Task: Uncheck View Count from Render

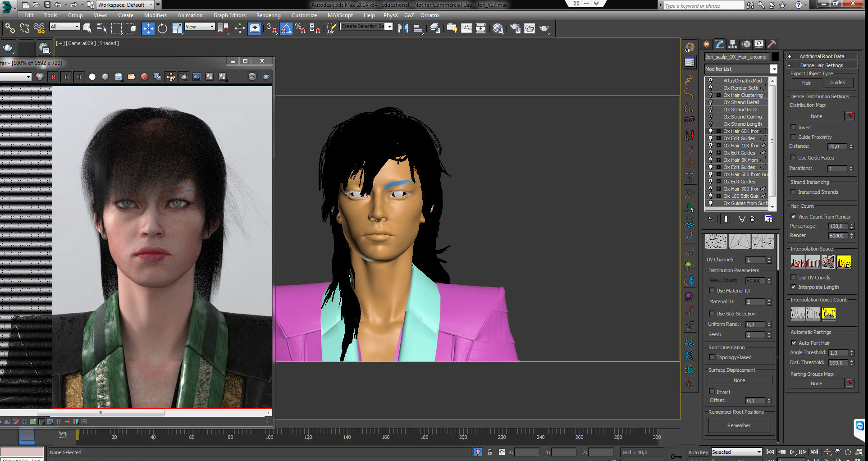Action: pos(794,217)
